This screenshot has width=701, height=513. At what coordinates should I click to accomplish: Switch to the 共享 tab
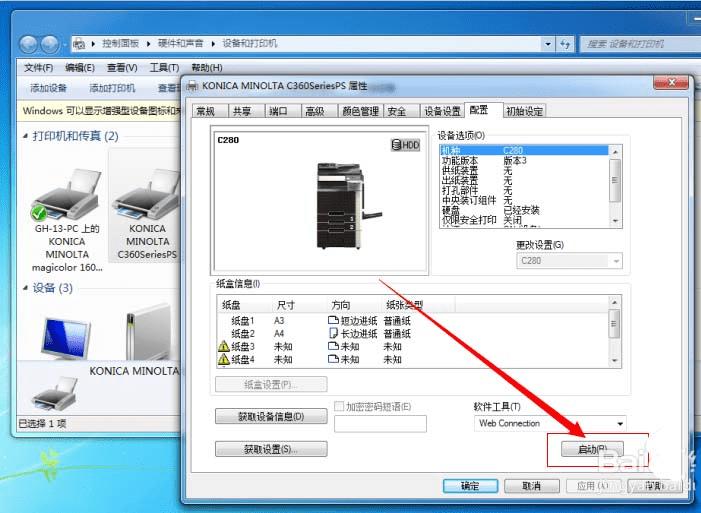246,111
